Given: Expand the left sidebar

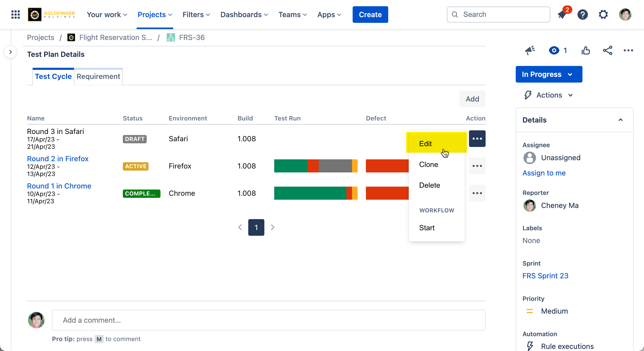Looking at the screenshot, I should point(10,52).
